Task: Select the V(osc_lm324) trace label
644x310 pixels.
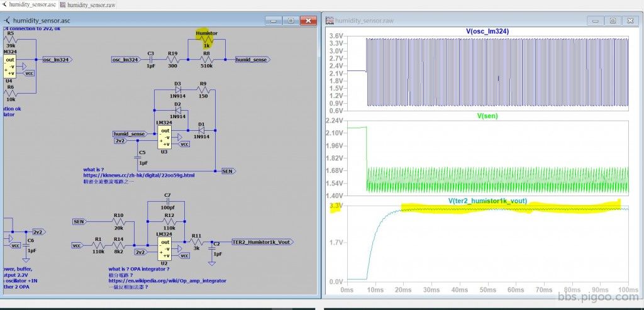Action: point(487,31)
